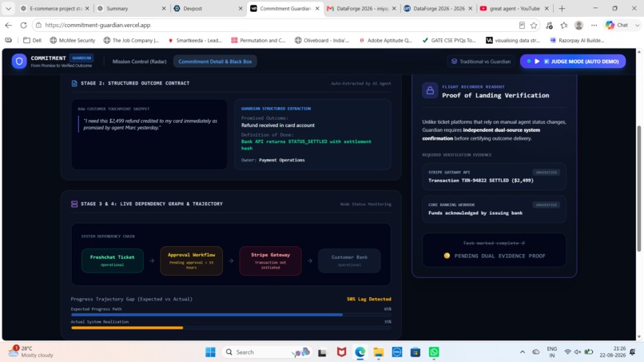Open the Adobe Aptitude bookmark
This screenshot has height=362, width=644.
[x=386, y=40]
